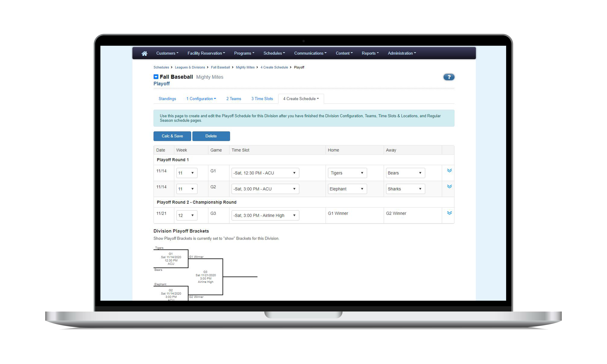Switch to the 2 Teams tab

point(234,98)
